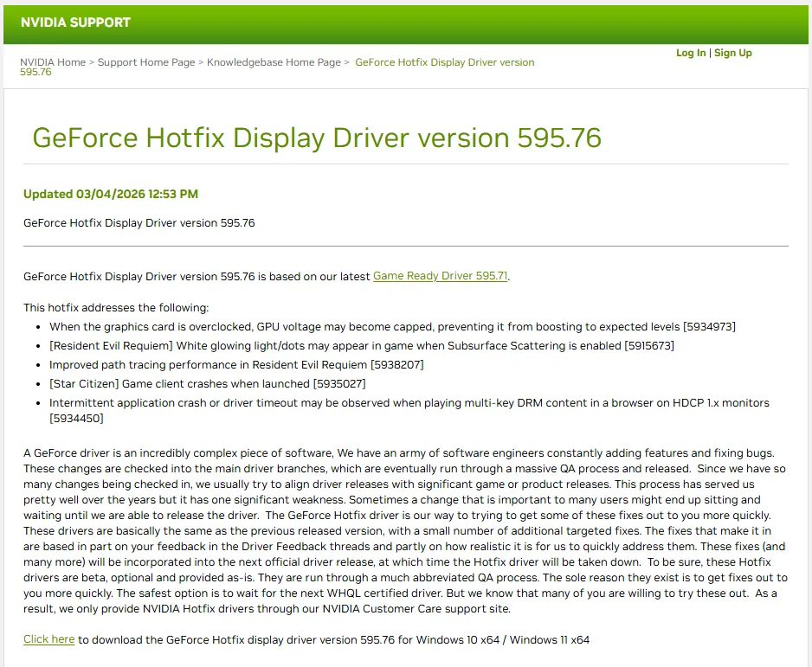
Task: Click the path tracing performance bullet
Action: (237, 364)
